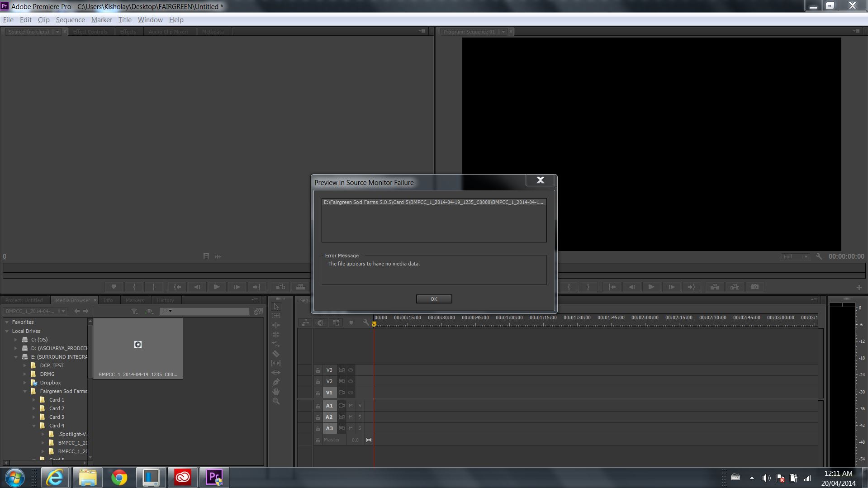Open Media Browser file type filter
The width and height of the screenshot is (868, 488).
(134, 311)
